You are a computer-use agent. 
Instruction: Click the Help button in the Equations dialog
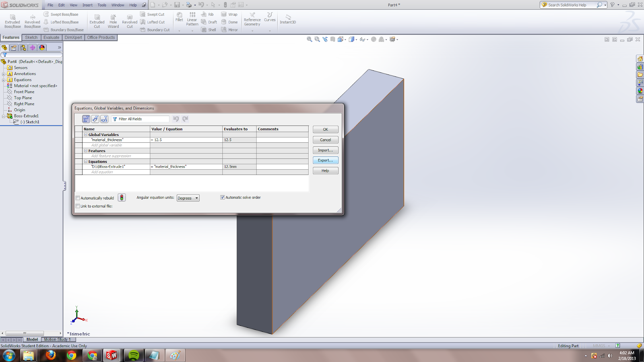coord(326,171)
